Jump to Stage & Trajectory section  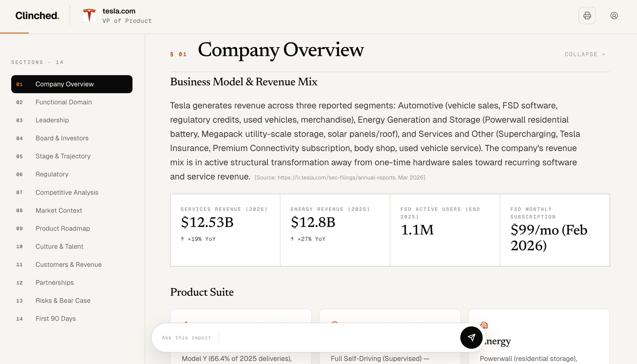click(x=72, y=156)
